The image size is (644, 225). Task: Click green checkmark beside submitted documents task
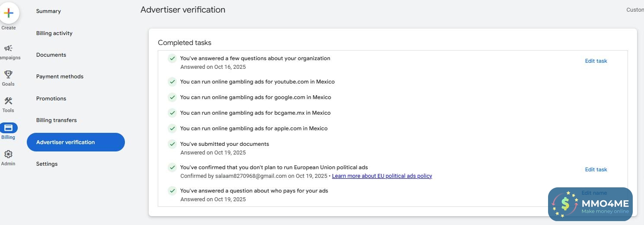172,144
